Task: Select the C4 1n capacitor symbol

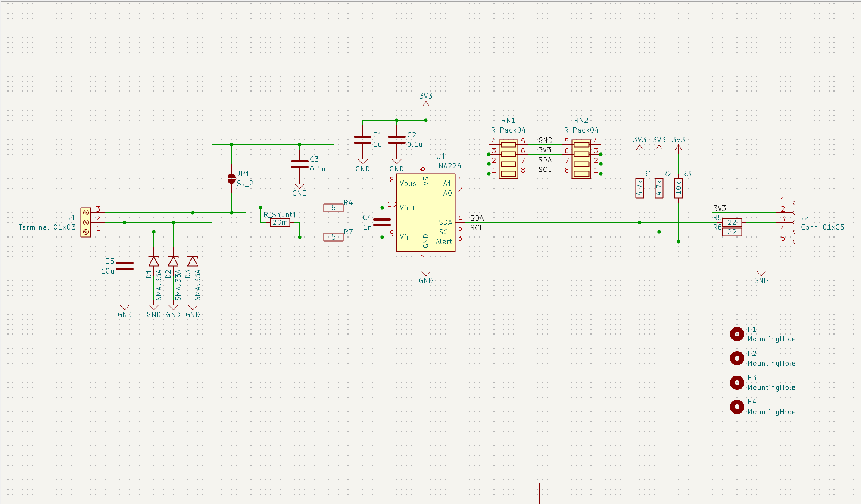Action: (x=382, y=222)
